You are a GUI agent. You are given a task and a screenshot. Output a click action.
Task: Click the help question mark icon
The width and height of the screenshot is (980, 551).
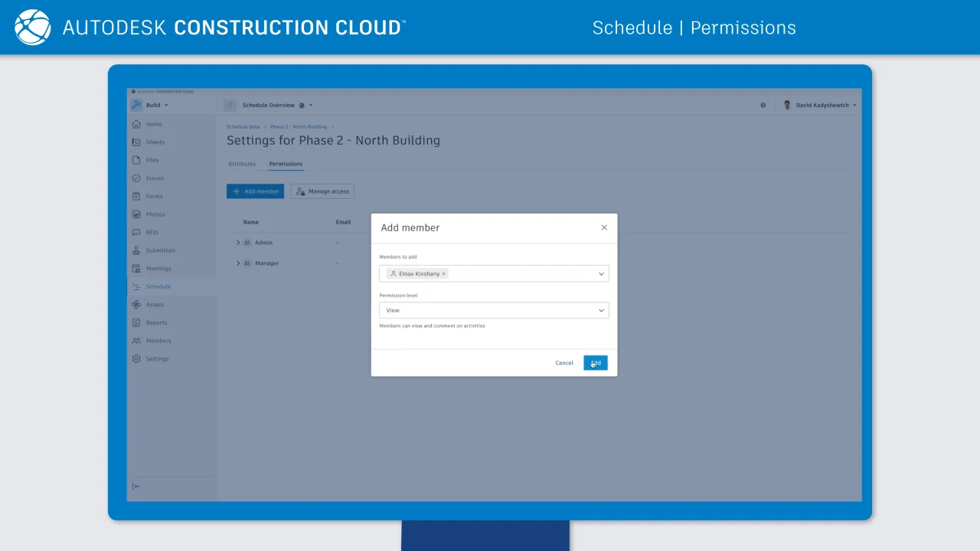tap(763, 106)
